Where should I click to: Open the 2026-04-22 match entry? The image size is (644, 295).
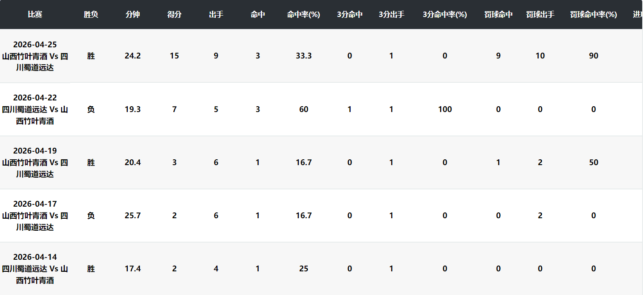[x=35, y=109]
